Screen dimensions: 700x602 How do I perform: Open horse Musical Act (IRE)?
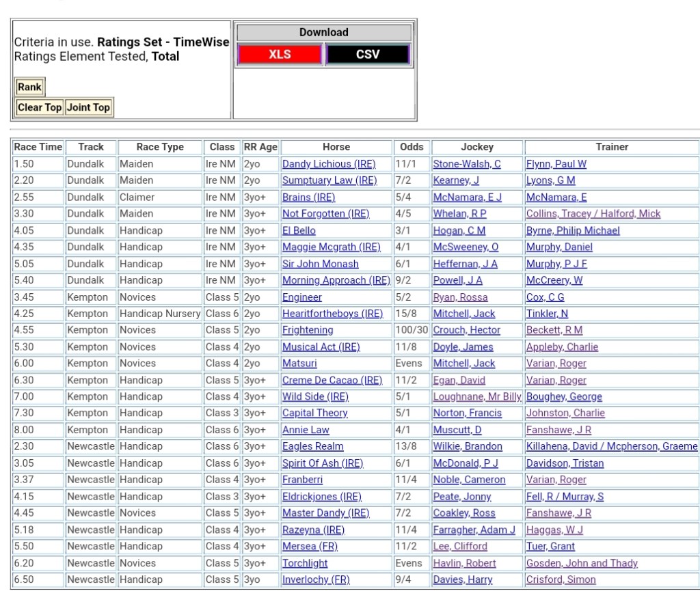click(x=321, y=347)
